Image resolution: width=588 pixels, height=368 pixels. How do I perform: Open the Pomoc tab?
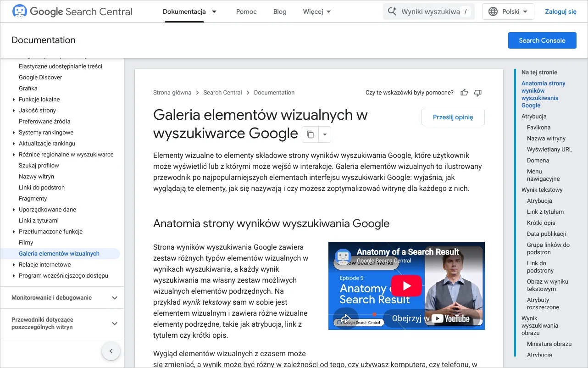[x=246, y=11]
